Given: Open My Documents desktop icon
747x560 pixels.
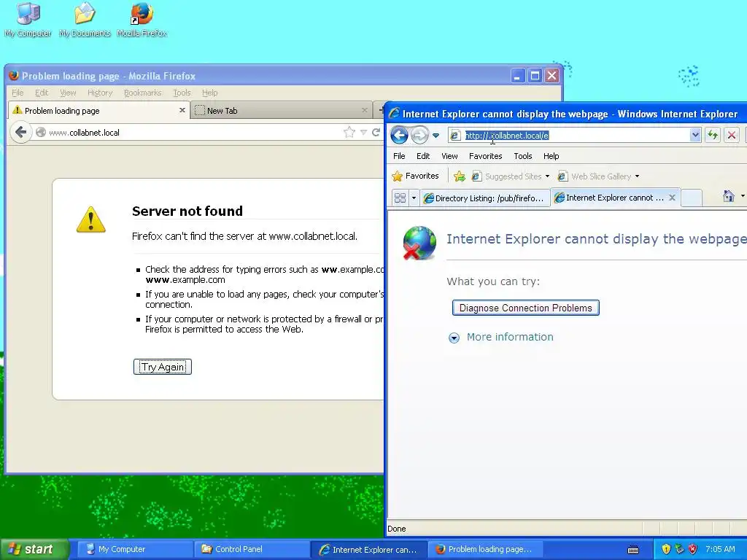Looking at the screenshot, I should click(x=85, y=20).
